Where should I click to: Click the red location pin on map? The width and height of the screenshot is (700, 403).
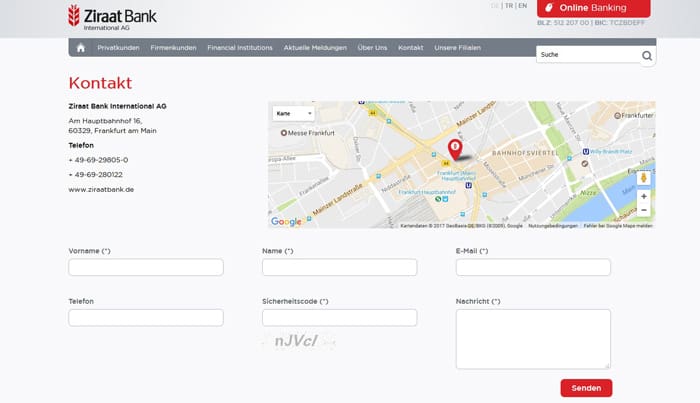click(x=455, y=150)
